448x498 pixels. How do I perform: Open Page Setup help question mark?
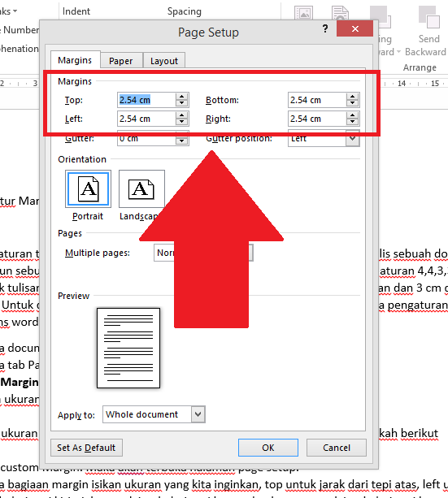tap(325, 29)
